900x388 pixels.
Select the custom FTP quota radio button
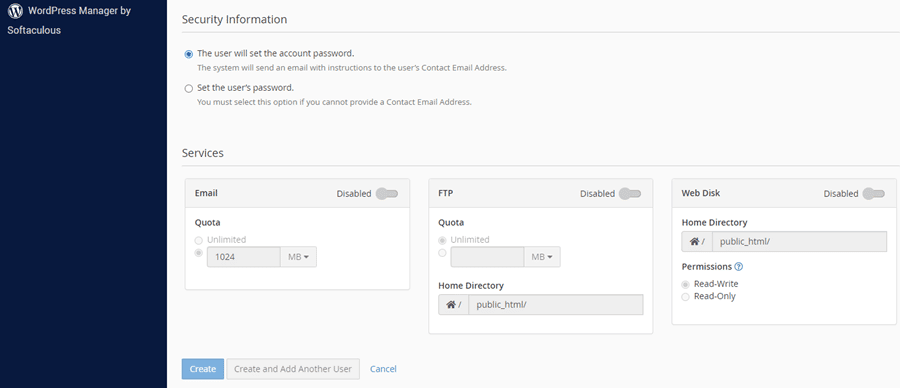pos(442,253)
